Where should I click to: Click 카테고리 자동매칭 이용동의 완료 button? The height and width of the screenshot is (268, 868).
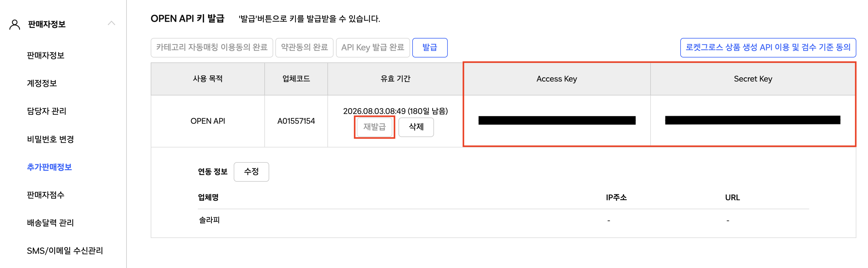212,47
